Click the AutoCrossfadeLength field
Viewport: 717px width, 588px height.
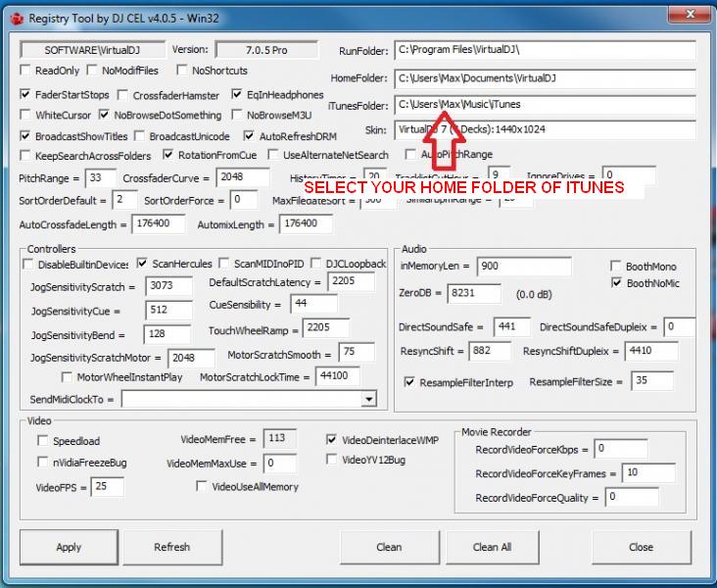point(159,223)
